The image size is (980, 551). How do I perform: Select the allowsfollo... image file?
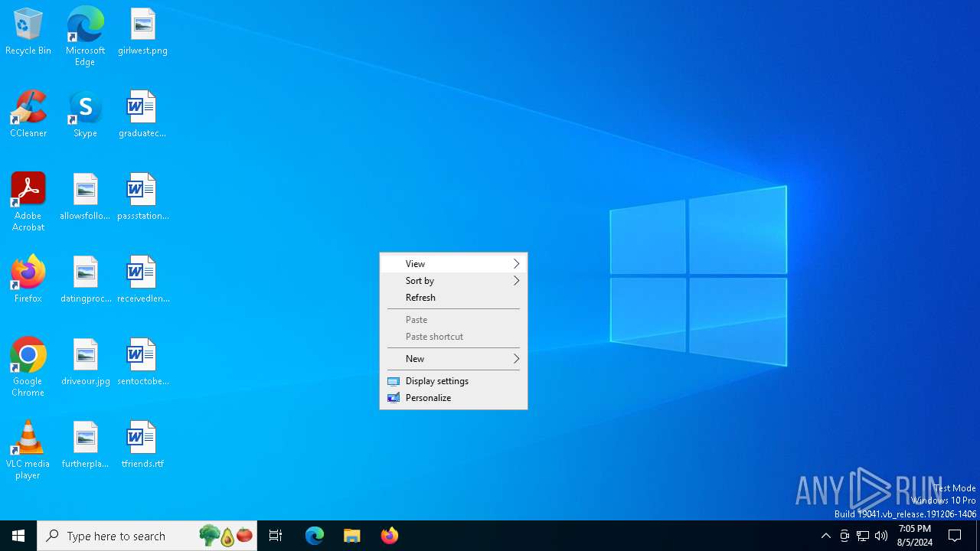point(85,197)
